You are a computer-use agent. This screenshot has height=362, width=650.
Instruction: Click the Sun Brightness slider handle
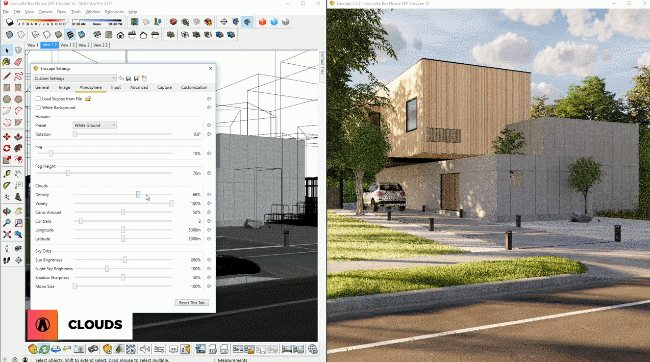[125, 260]
